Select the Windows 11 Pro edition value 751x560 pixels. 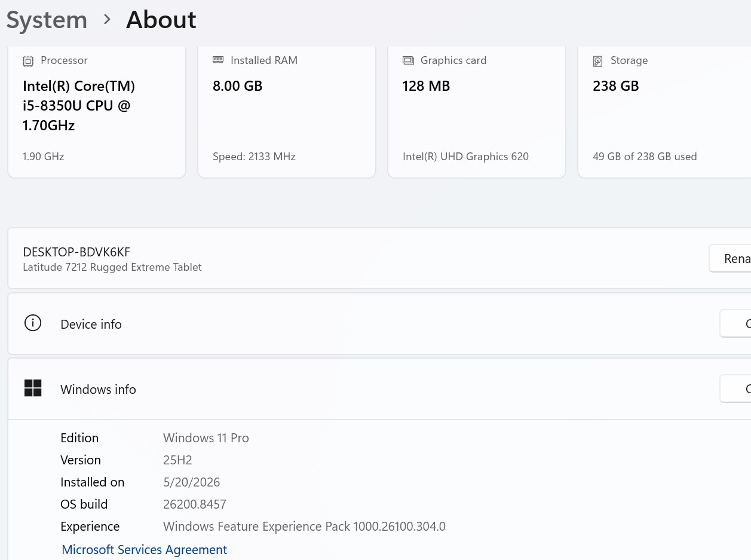[x=206, y=437]
